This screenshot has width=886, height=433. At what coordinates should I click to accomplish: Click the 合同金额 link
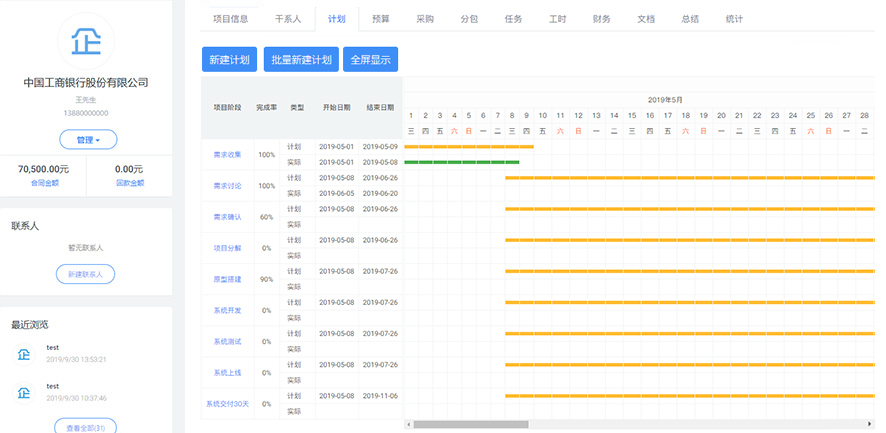click(x=43, y=183)
